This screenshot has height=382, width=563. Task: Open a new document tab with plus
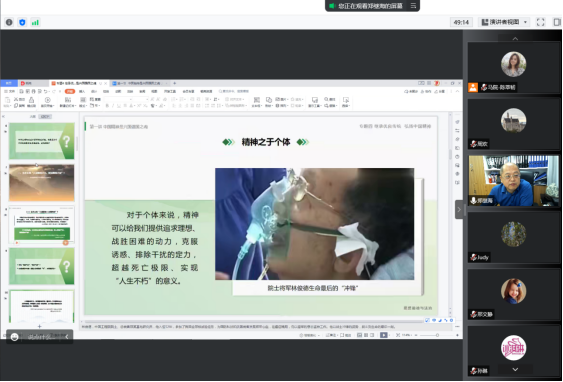coord(175,83)
